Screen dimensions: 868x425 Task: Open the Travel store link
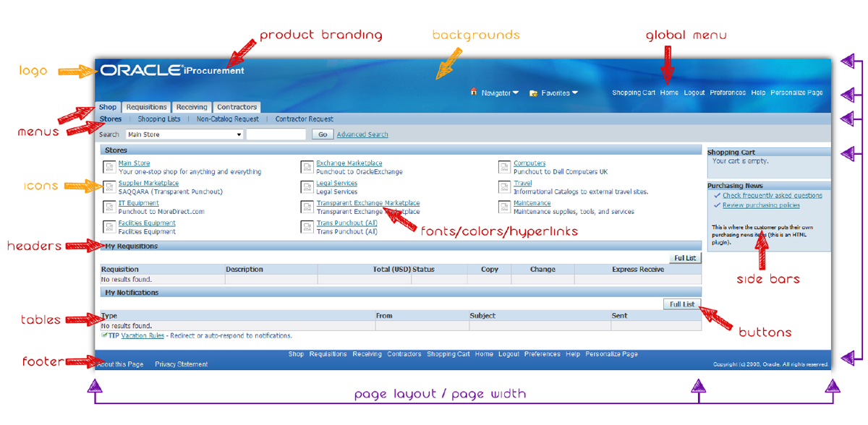point(522,184)
